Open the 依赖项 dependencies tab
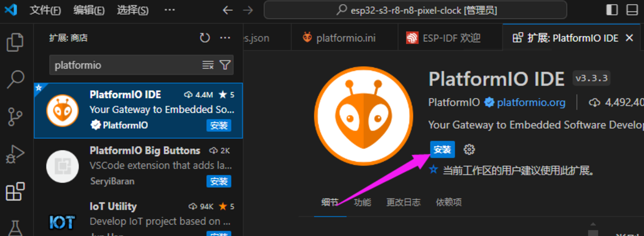The image size is (644, 236). pos(449,202)
